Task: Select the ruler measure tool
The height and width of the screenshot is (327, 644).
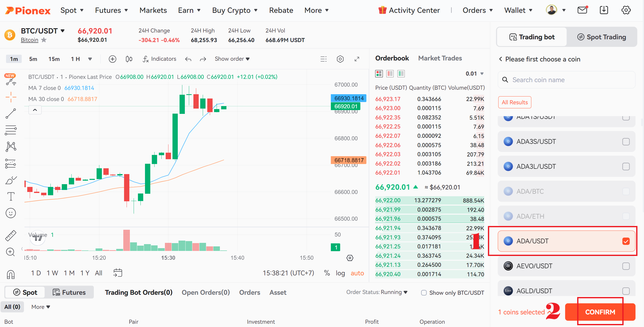Action: coord(11,236)
